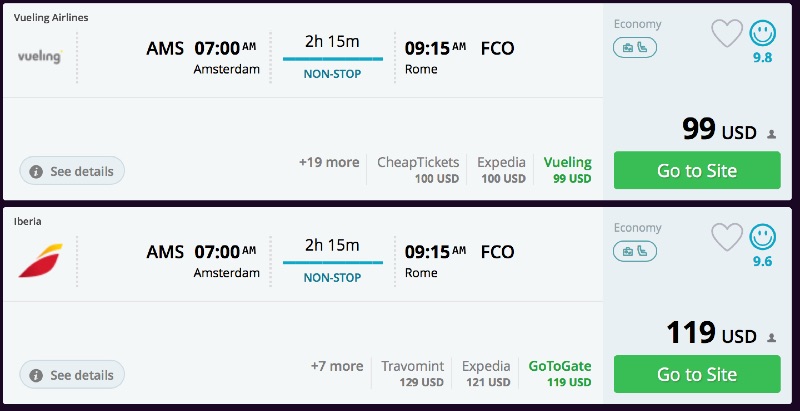This screenshot has width=800, height=411.
Task: Choose the Travomint 129 USD offer
Action: (412, 374)
